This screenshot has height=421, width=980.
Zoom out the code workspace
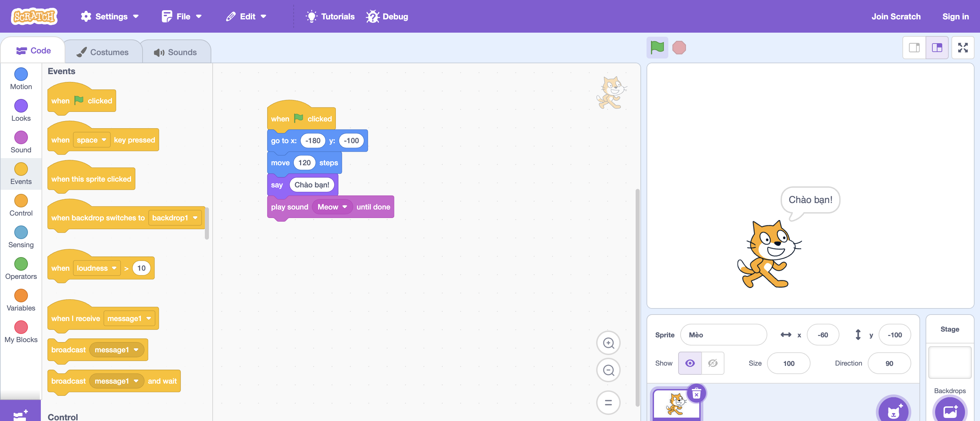coord(608,370)
